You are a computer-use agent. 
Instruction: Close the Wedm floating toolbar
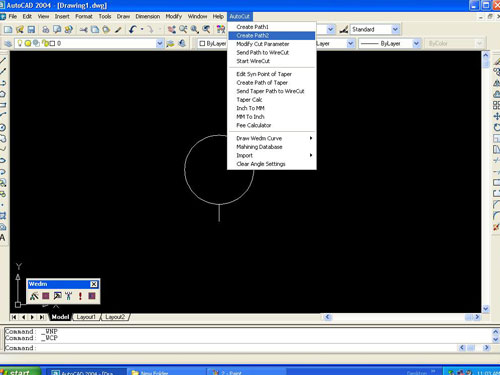94,284
